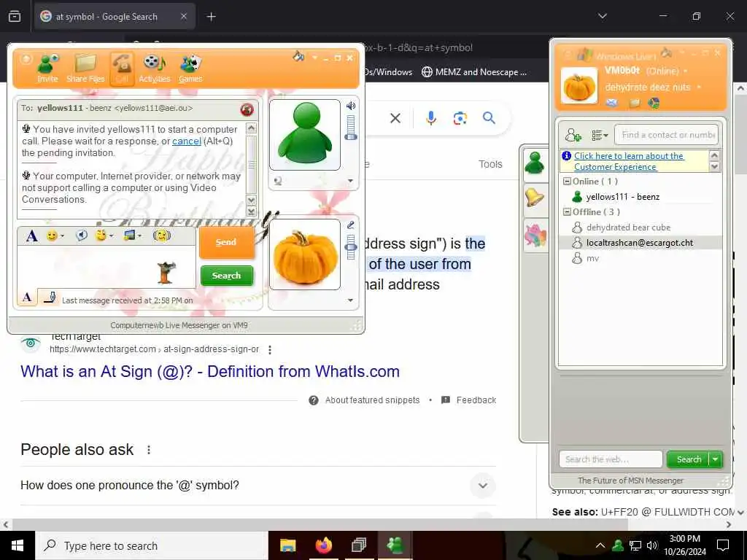Screen dimensions: 747x560
Task: Click the microphone icon above pumpkin slider
Action: (351, 225)
